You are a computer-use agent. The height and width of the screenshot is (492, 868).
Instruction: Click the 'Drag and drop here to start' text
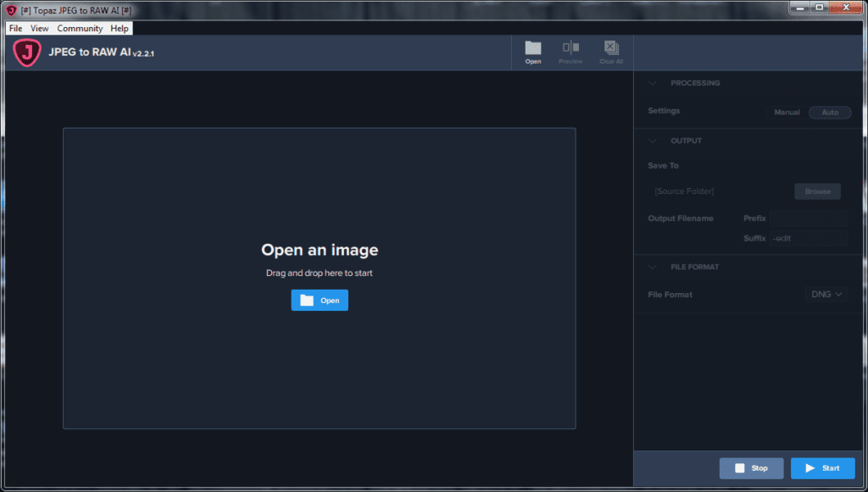320,273
